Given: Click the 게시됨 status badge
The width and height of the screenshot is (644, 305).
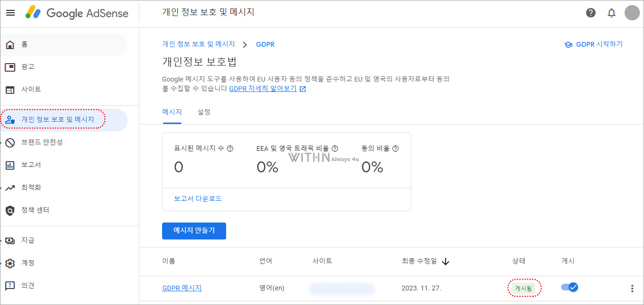Looking at the screenshot, I should pyautogui.click(x=524, y=288).
